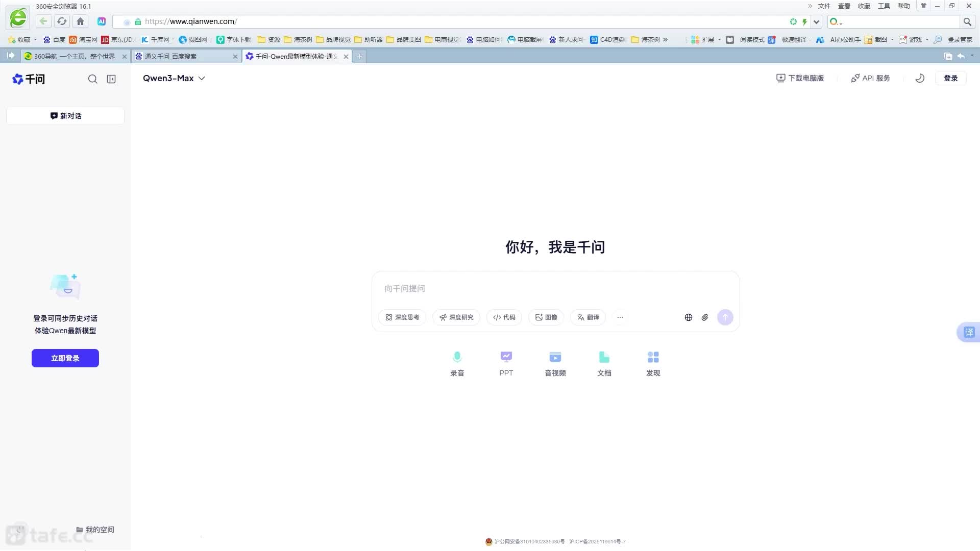Open the 发现 feature
This screenshot has height=551, width=980.
click(x=653, y=364)
